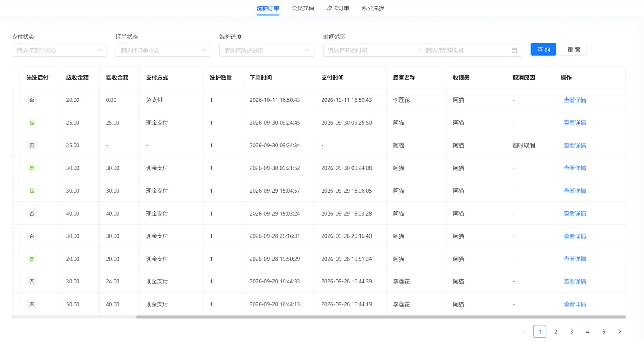
Task: View details of 2026-09-30 09:21:52 order
Action: tap(575, 168)
